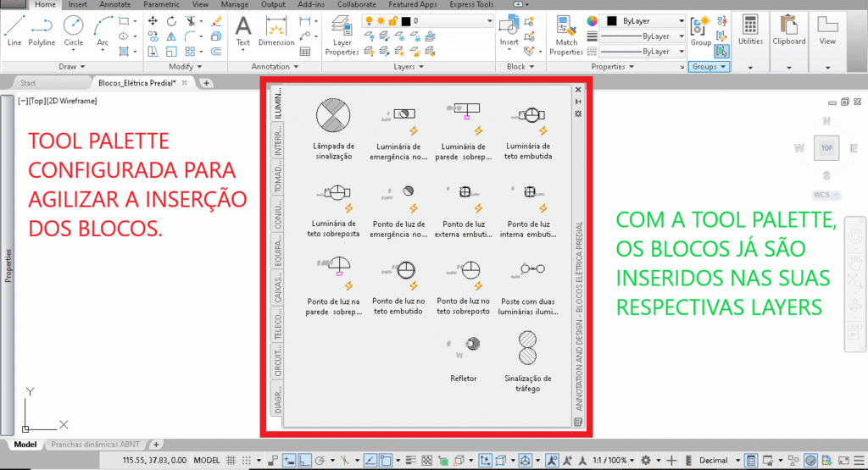Screen dimensions: 868x470
Task: Switch to Parametric ribbon tab
Action: point(161,4)
